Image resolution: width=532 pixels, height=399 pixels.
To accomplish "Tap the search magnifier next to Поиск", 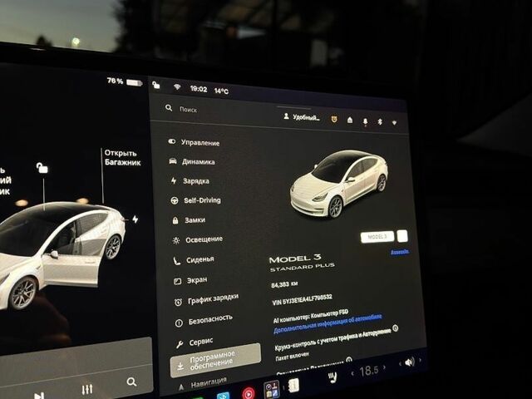I will click(x=169, y=108).
